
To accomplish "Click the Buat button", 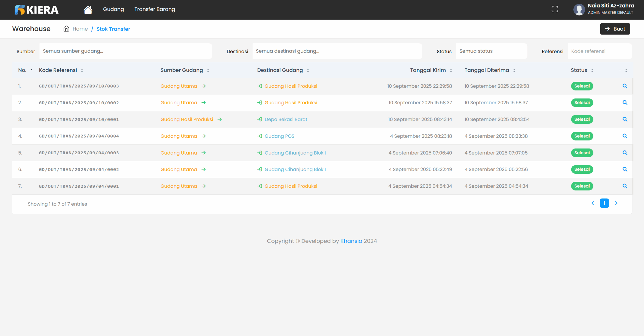I will 615,29.
